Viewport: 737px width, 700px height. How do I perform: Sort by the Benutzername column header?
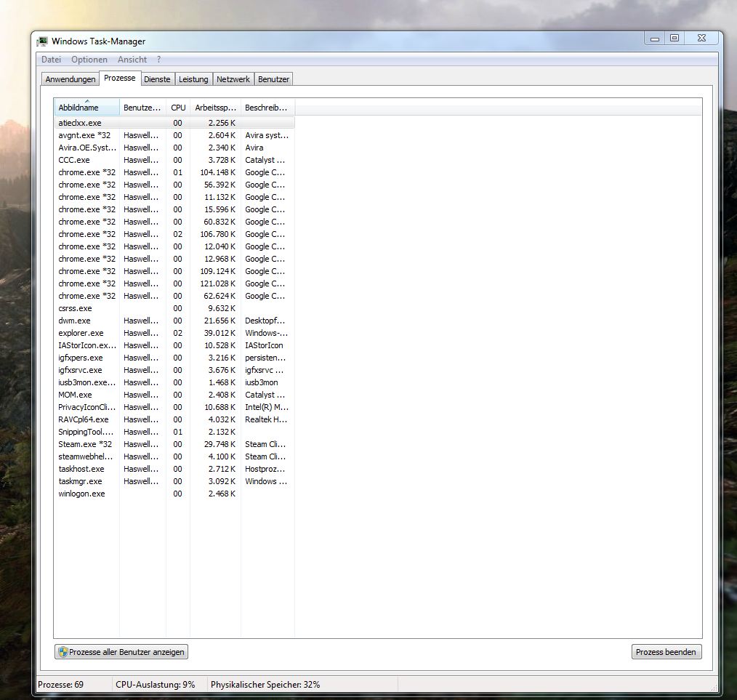pyautogui.click(x=142, y=107)
